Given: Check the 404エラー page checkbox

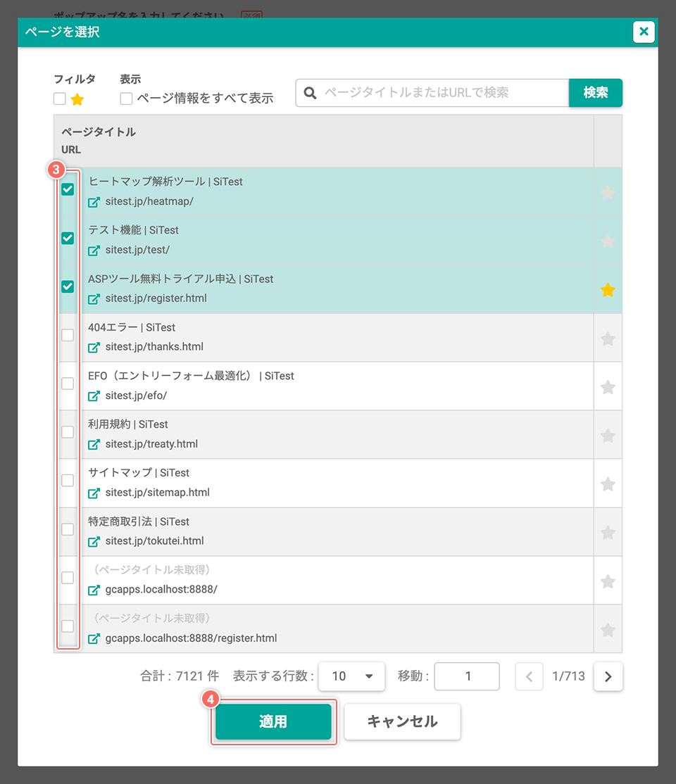Looking at the screenshot, I should pos(68,335).
